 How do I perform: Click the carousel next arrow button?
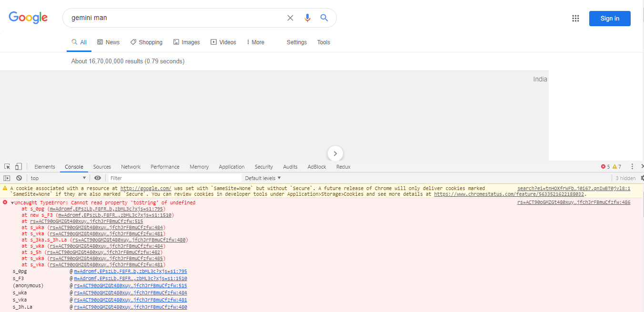pyautogui.click(x=335, y=153)
